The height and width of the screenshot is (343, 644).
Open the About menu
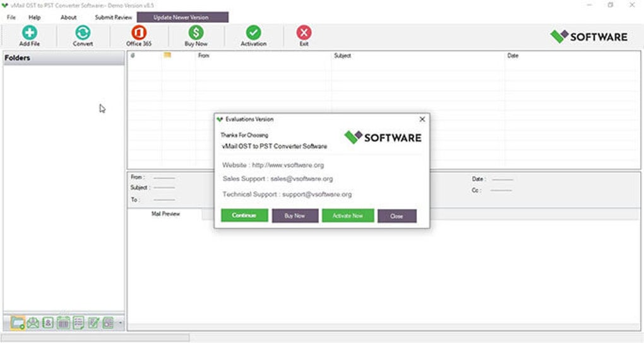[x=69, y=17]
